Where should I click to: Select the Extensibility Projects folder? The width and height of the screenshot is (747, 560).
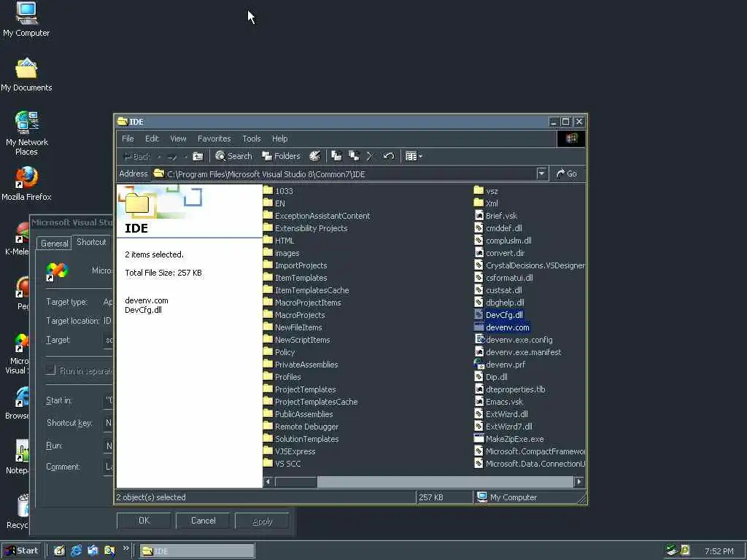pyautogui.click(x=306, y=228)
